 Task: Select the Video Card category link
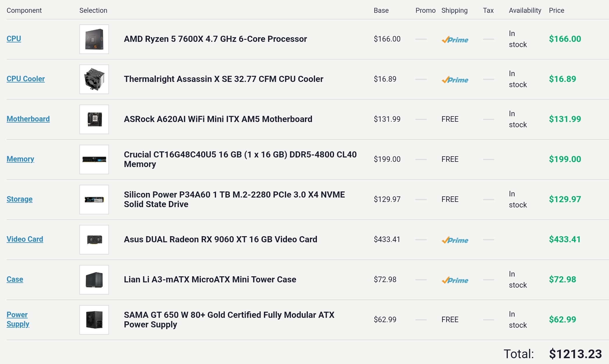25,239
